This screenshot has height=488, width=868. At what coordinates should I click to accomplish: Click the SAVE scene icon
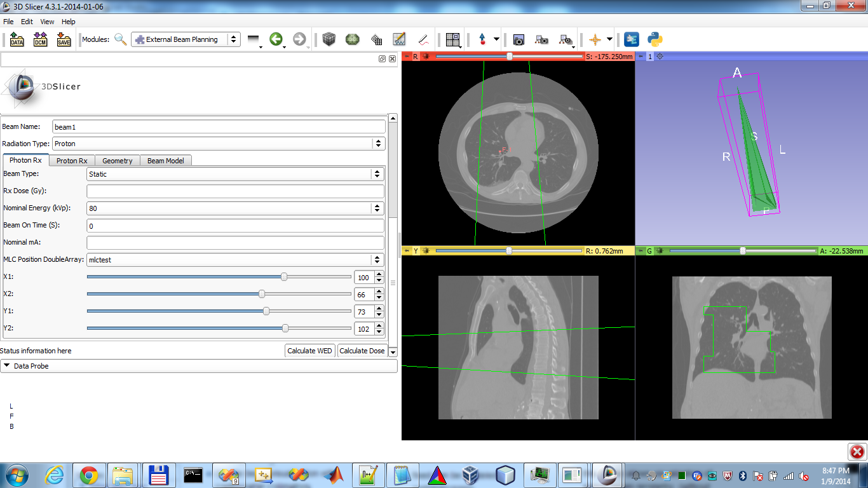[x=64, y=39]
